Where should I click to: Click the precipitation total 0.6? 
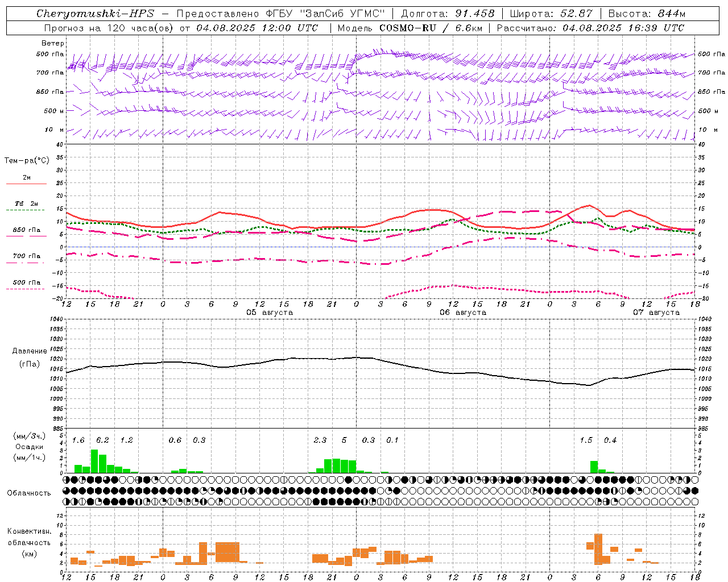[x=175, y=440]
